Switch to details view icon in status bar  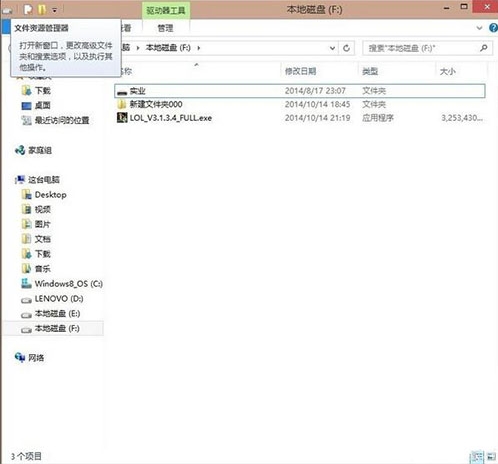pos(477,456)
